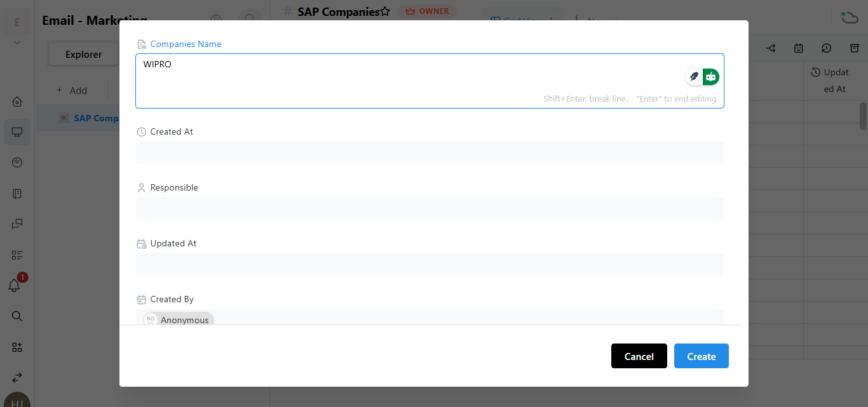Click the cloud sync status icon

coord(849,17)
